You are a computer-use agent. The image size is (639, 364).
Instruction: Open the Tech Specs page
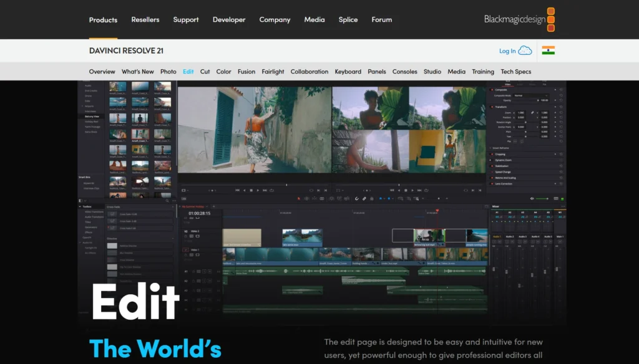(x=516, y=72)
